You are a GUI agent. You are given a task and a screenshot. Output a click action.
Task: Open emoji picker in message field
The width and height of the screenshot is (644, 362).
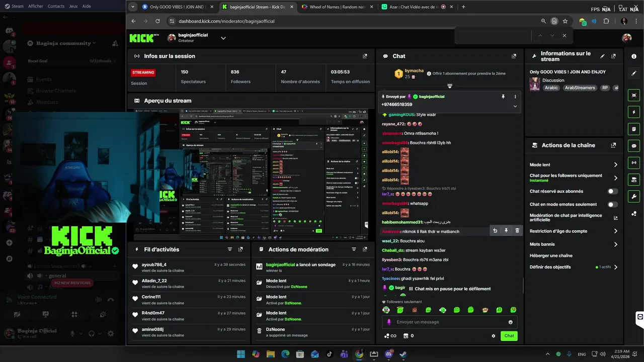click(x=511, y=322)
